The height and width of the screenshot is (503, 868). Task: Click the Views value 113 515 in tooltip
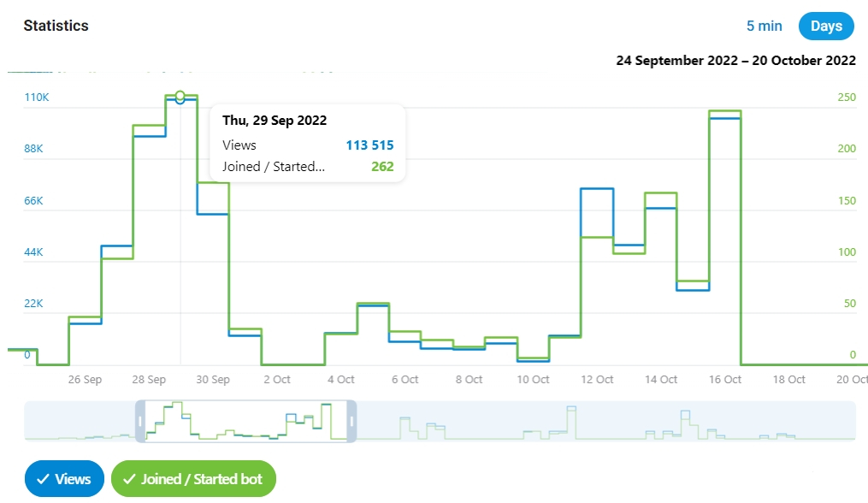[x=369, y=145]
